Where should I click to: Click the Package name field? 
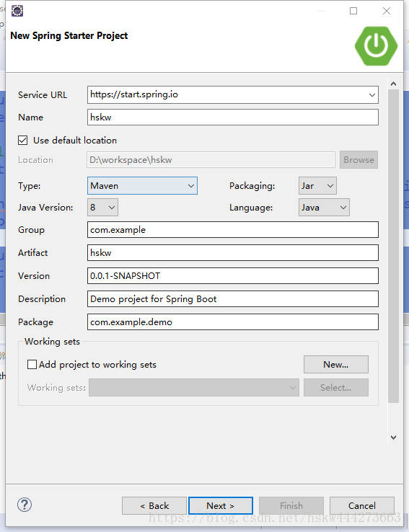[233, 322]
